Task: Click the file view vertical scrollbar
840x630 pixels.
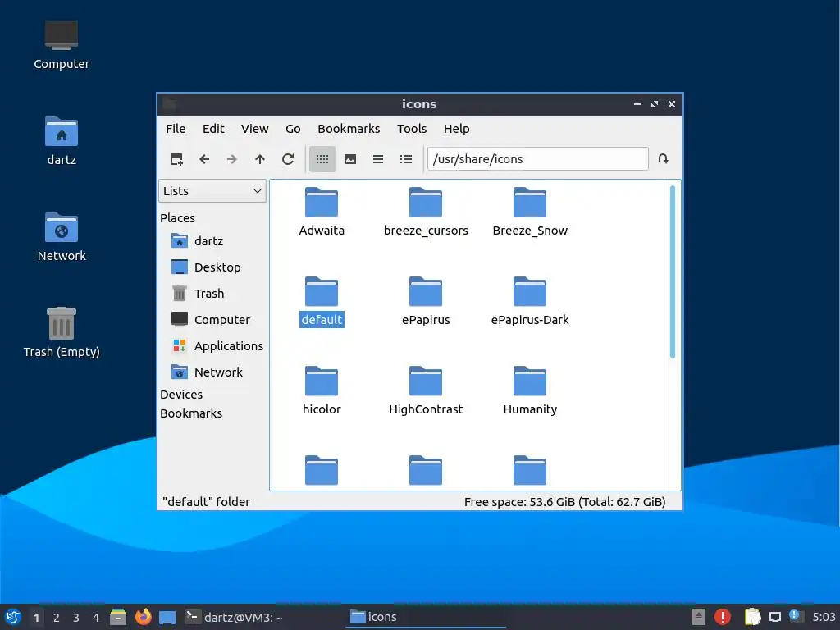Action: point(673,272)
